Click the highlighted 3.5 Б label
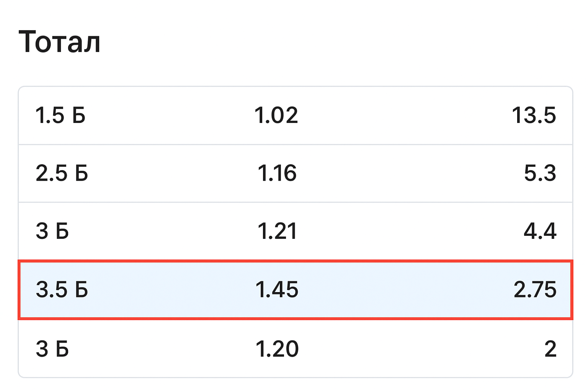This screenshot has width=588, height=392. click(62, 289)
